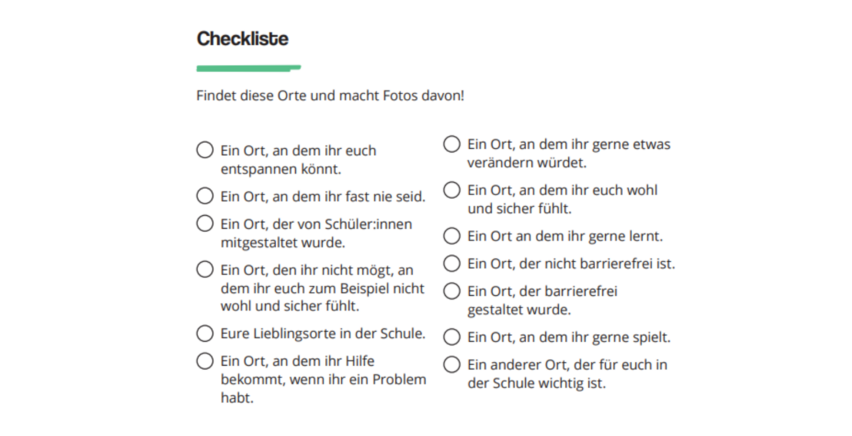The width and height of the screenshot is (852, 436).
Task: Click the green underline below the heading
Action: pyautogui.click(x=249, y=68)
